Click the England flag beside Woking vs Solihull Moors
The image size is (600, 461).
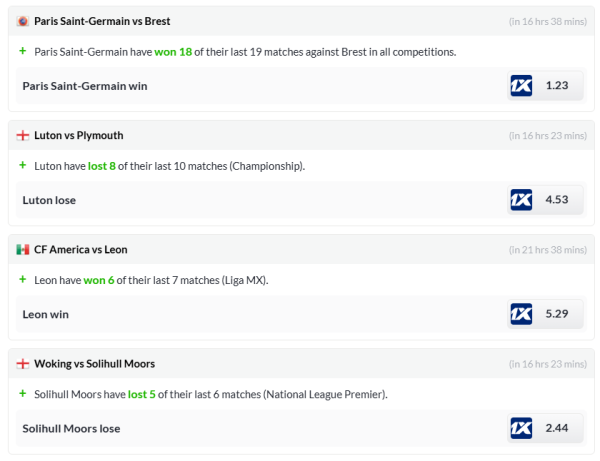point(23,364)
